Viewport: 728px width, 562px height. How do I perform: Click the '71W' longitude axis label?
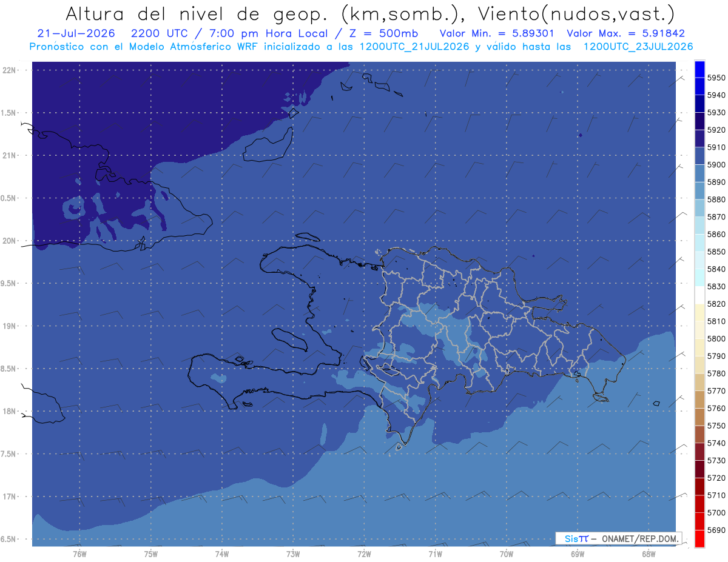click(x=435, y=554)
